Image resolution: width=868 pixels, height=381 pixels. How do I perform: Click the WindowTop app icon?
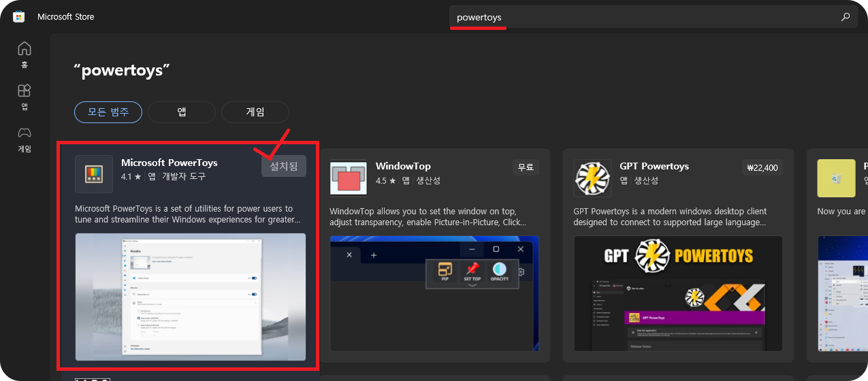click(349, 178)
